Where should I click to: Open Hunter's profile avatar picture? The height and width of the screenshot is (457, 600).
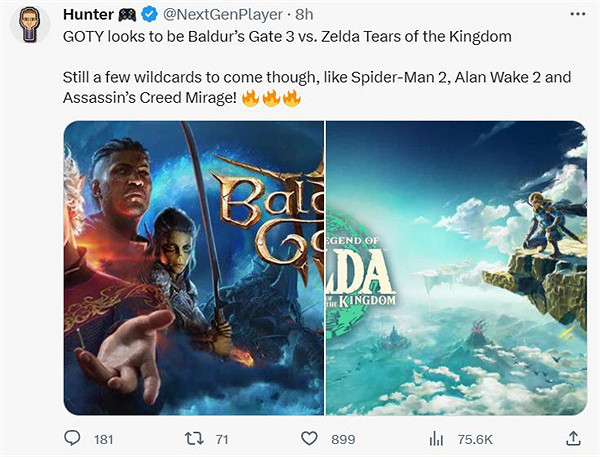30,24
